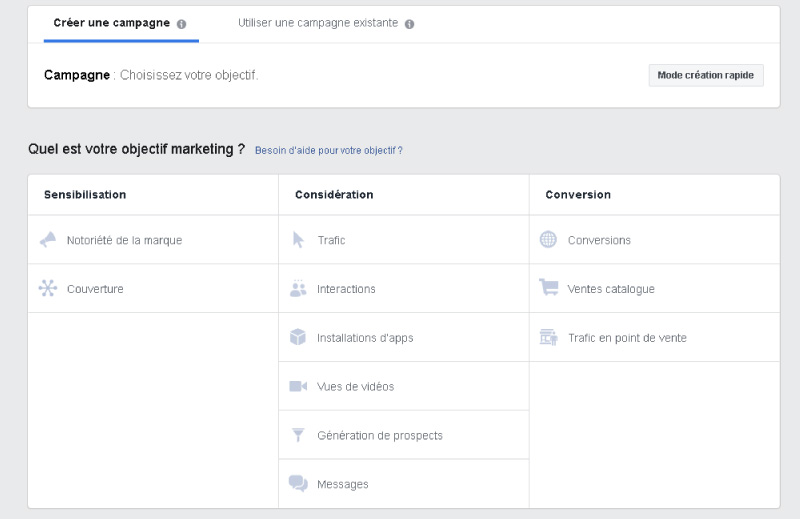
Task: Click the Installations d'apps cube icon
Action: pos(298,337)
